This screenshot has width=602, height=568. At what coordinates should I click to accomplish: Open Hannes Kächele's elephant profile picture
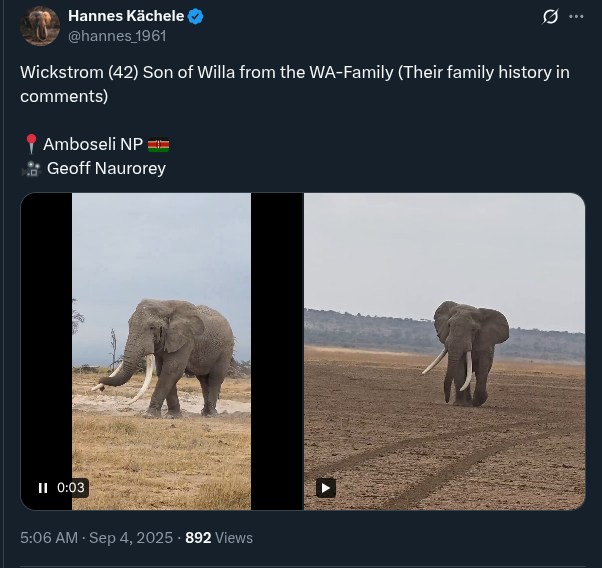(x=40, y=26)
